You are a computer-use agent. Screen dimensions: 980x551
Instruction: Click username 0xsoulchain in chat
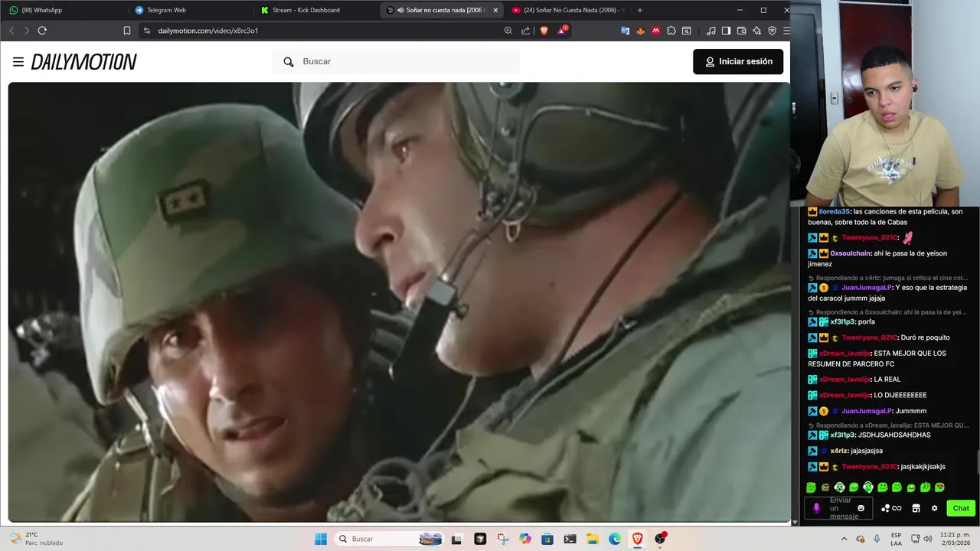pyautogui.click(x=850, y=253)
